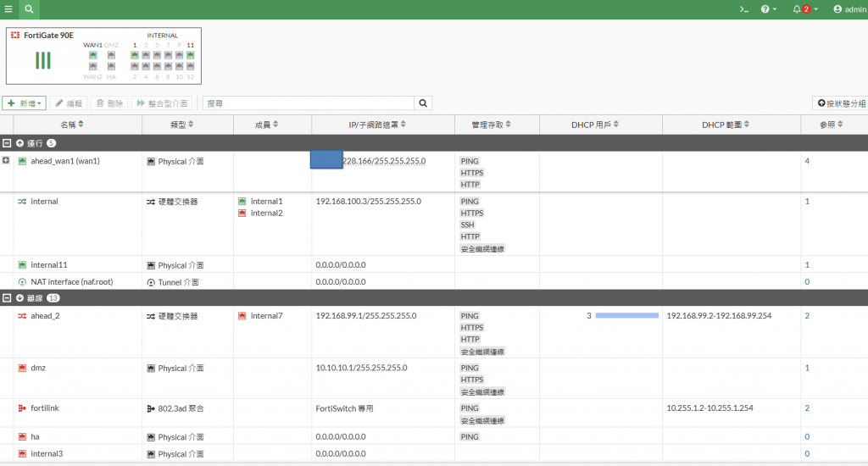
Task: Select the dmz interface row
Action: click(434, 379)
